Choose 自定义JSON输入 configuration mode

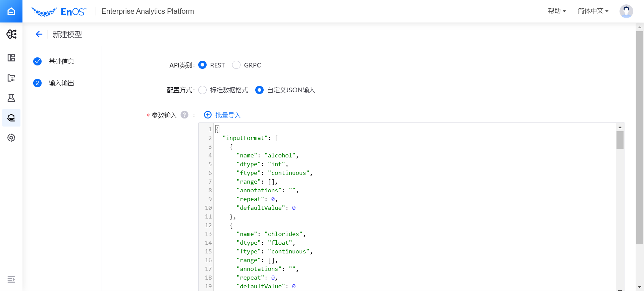(x=259, y=90)
